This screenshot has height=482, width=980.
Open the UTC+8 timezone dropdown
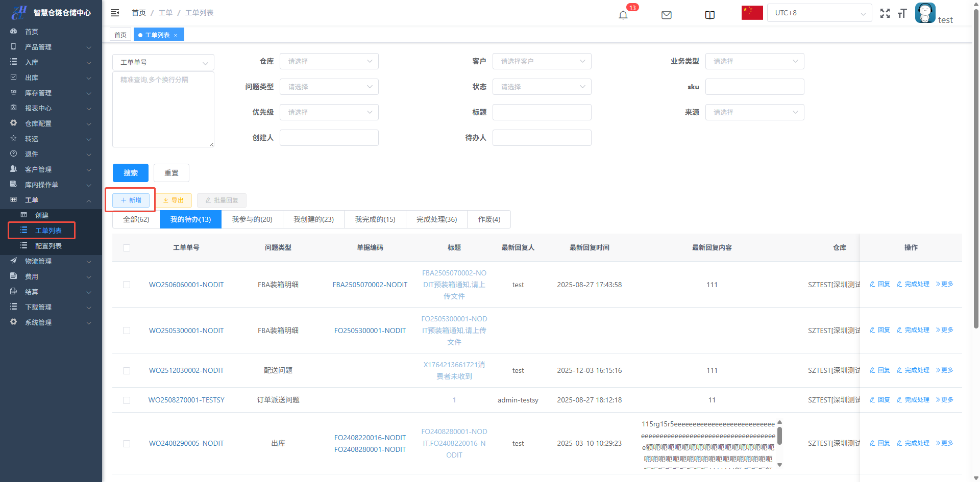click(819, 13)
